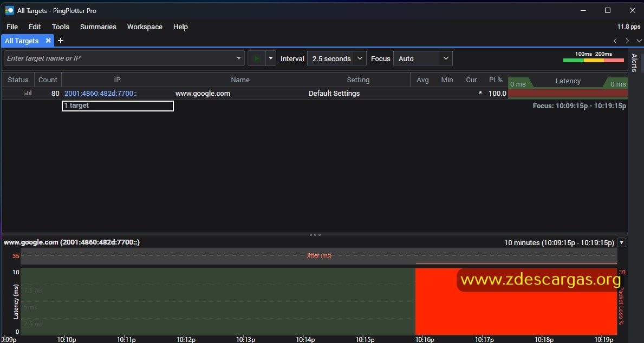Image resolution: width=644 pixels, height=343 pixels.
Task: Minimize the PingPlotter Pro window
Action: (x=583, y=10)
